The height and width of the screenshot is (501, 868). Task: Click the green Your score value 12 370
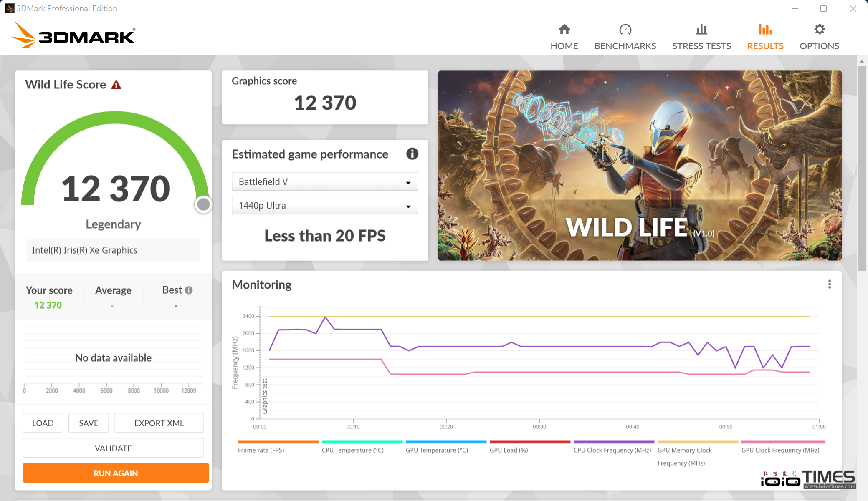coord(48,305)
